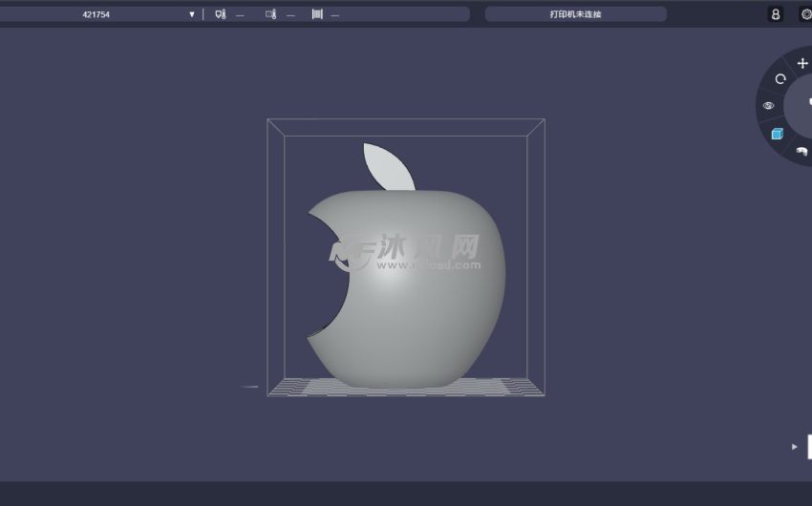
Task: Click the heated bed temperature icon
Action: pyautogui.click(x=270, y=14)
